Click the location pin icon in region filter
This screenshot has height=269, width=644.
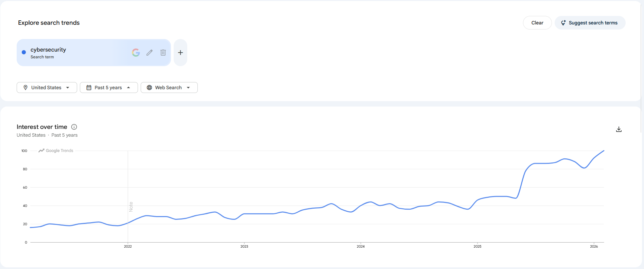coord(25,88)
